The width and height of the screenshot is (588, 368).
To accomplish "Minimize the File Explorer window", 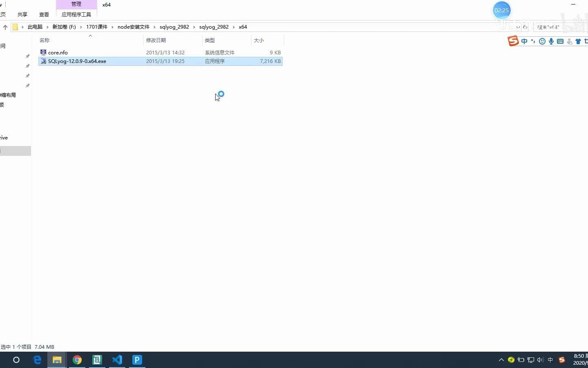I will click(x=573, y=4).
